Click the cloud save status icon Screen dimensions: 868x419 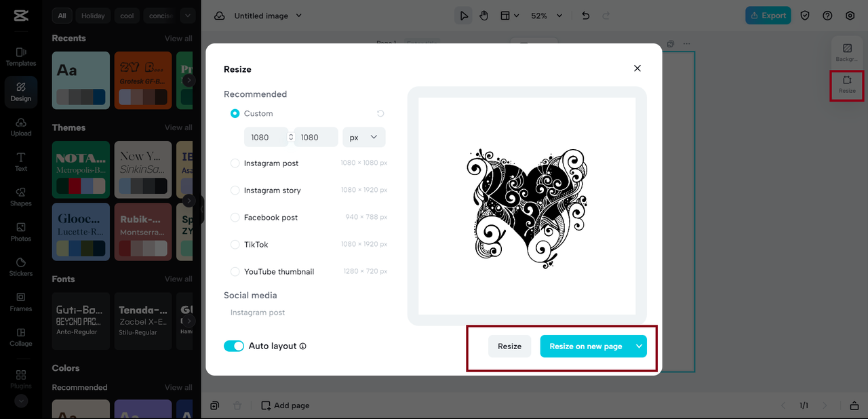[220, 16]
